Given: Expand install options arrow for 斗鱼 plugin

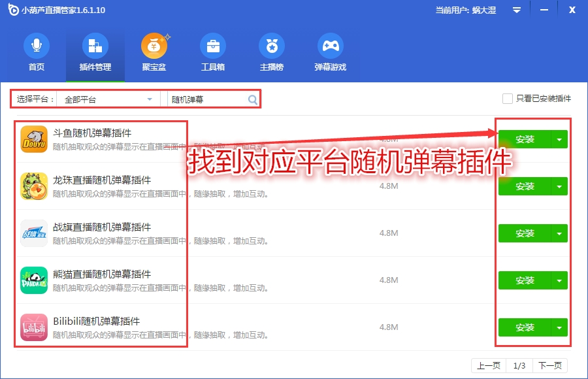Looking at the screenshot, I should (559, 139).
